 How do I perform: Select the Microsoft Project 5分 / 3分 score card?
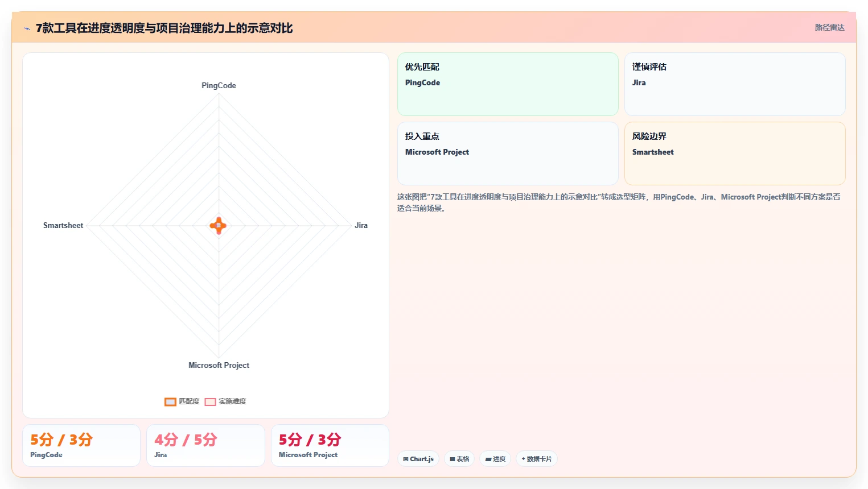pos(330,445)
